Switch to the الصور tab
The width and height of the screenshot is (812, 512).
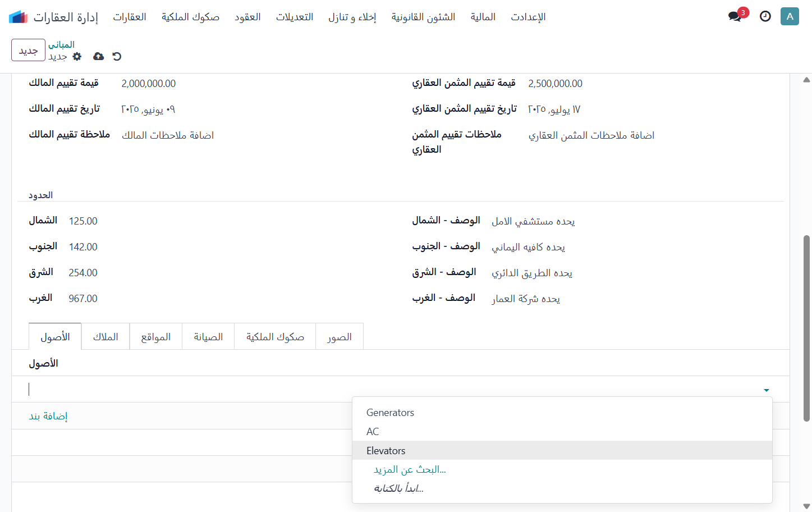click(x=340, y=337)
